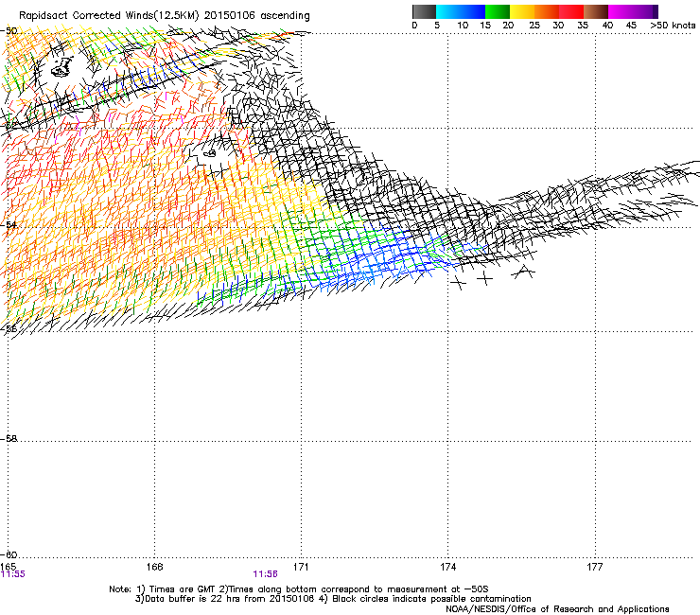Click longitude label '165' on bottom axis
The height and width of the screenshot is (615, 700).
(x=8, y=567)
